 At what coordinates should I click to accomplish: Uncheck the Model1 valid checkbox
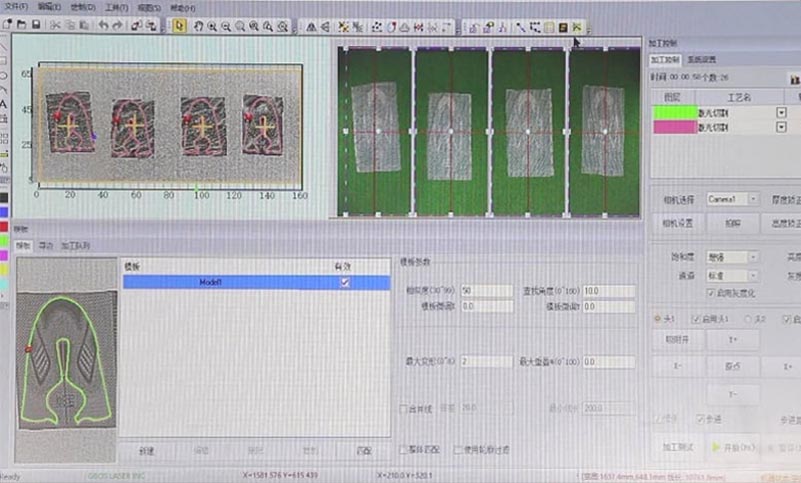346,283
